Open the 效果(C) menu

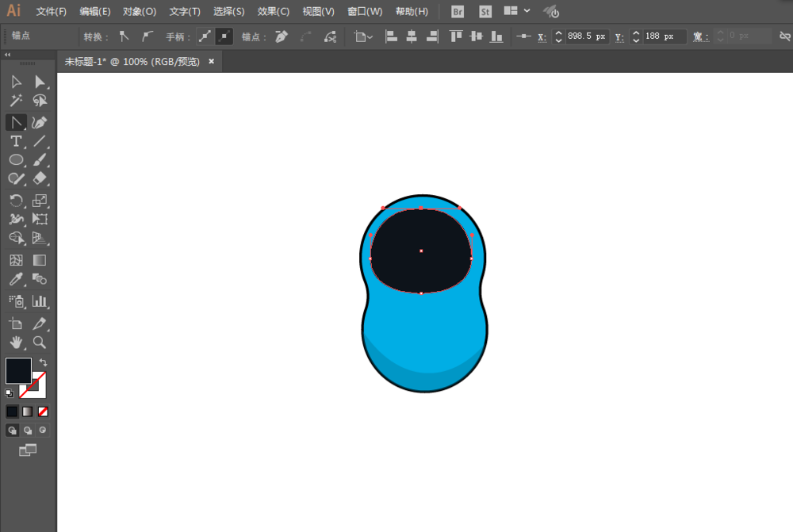point(273,11)
